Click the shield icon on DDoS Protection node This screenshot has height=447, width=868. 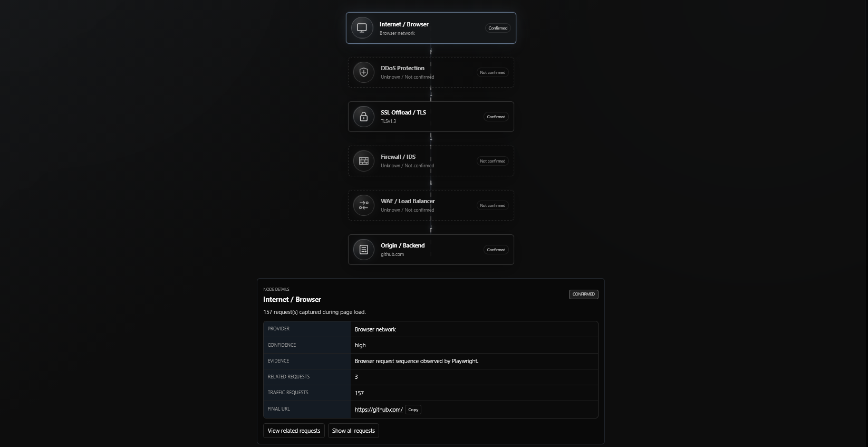click(364, 72)
